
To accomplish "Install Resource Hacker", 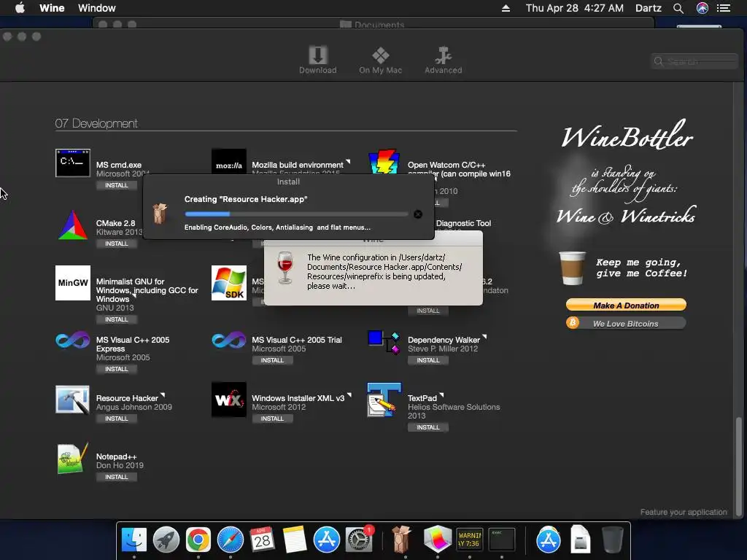I will tap(116, 419).
